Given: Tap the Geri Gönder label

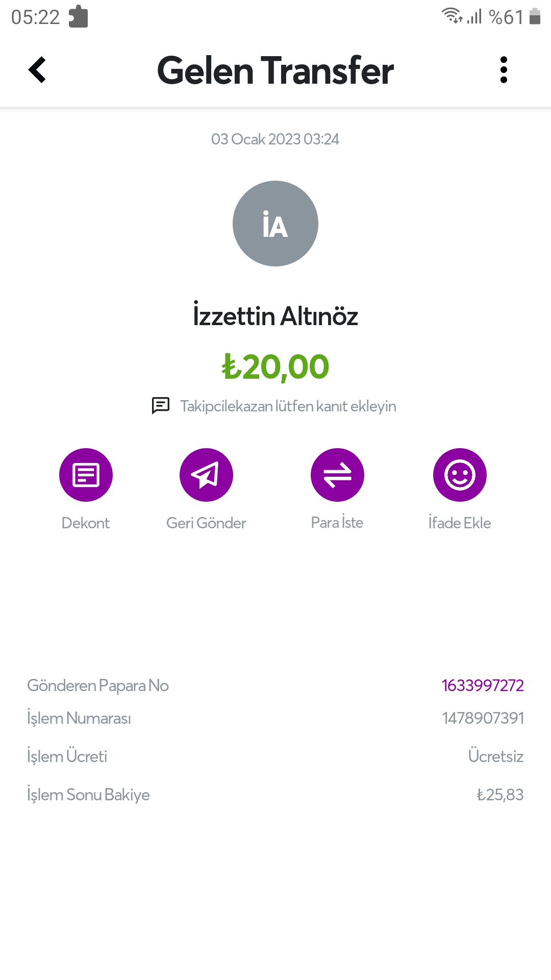Looking at the screenshot, I should click(x=206, y=523).
